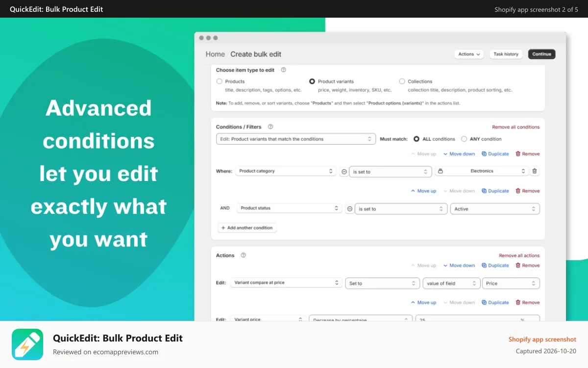Screen dimensions: 588x368
Task: Click Remove trash icon above Variant compare at price action
Action: [x=518, y=265]
